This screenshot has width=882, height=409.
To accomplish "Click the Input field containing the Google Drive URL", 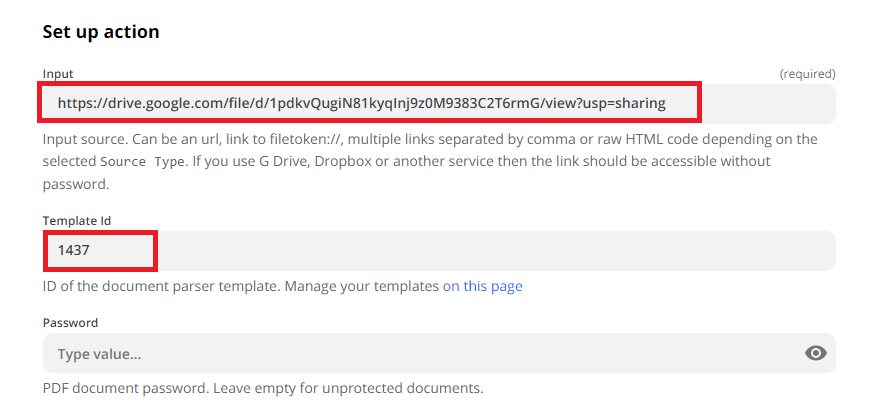I will (370, 103).
